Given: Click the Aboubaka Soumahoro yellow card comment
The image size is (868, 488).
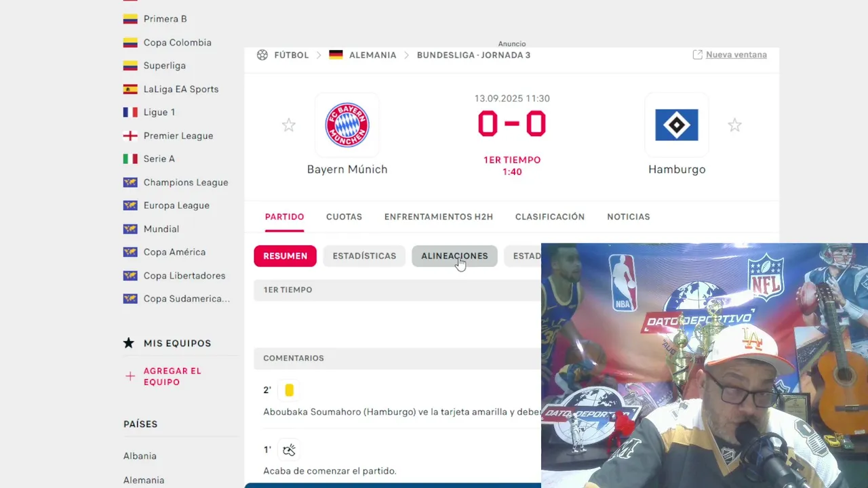Looking at the screenshot, I should pyautogui.click(x=402, y=411).
